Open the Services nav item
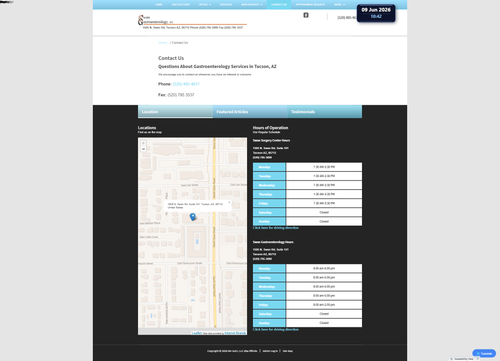 (x=226, y=5)
